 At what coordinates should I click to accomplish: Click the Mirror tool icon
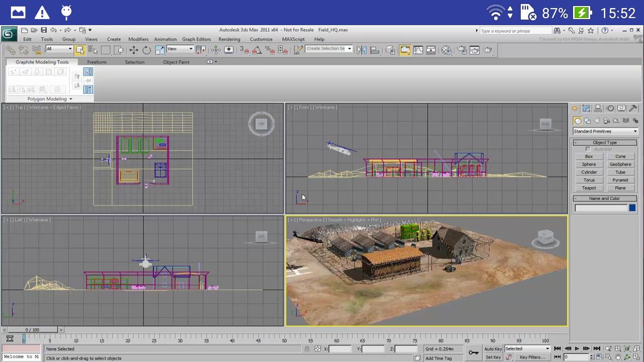[x=361, y=50]
